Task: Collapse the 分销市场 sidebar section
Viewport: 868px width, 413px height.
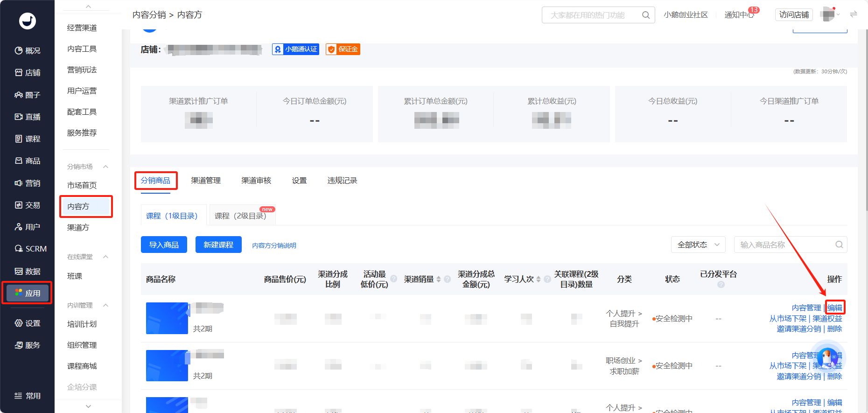Action: click(105, 167)
